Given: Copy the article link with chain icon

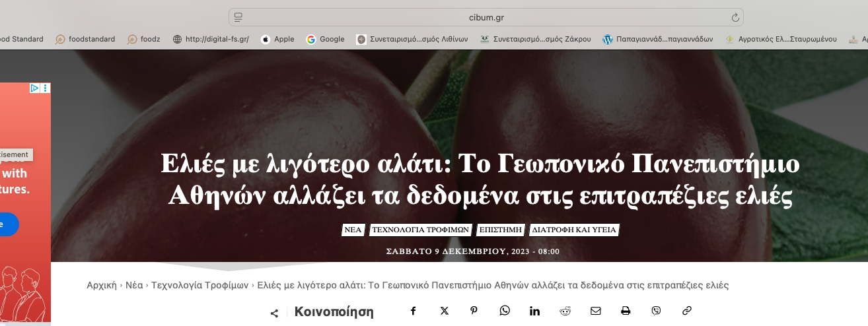Looking at the screenshot, I should 686,311.
